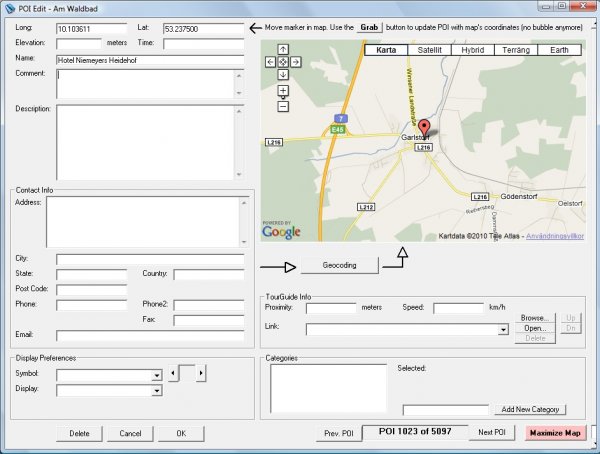Switch map to Karta view
This screenshot has width=600, height=454.
386,50
